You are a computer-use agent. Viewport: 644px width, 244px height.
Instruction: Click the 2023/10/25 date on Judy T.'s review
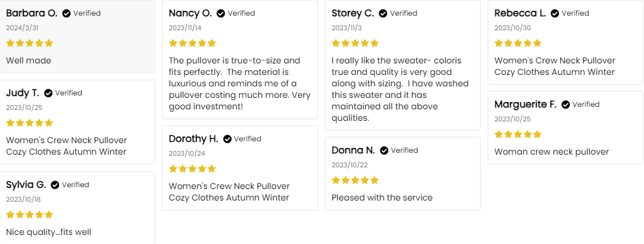coord(24,108)
